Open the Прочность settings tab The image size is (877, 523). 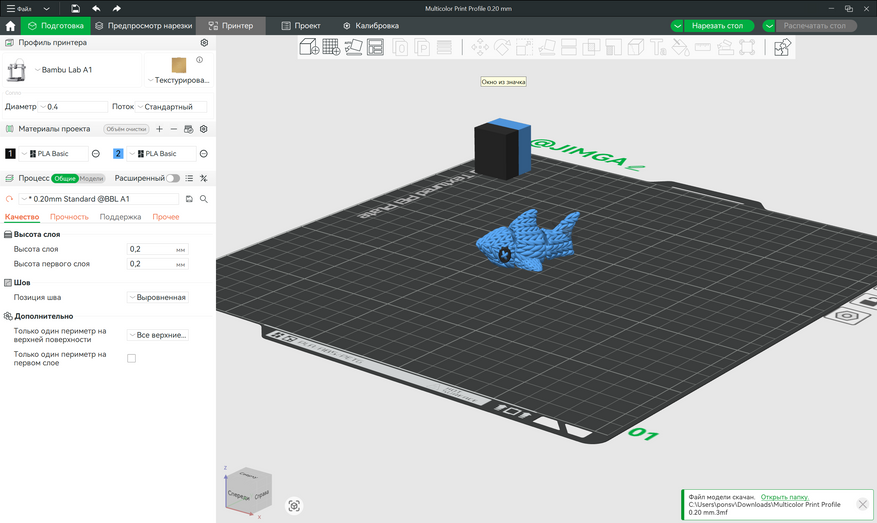coord(69,216)
